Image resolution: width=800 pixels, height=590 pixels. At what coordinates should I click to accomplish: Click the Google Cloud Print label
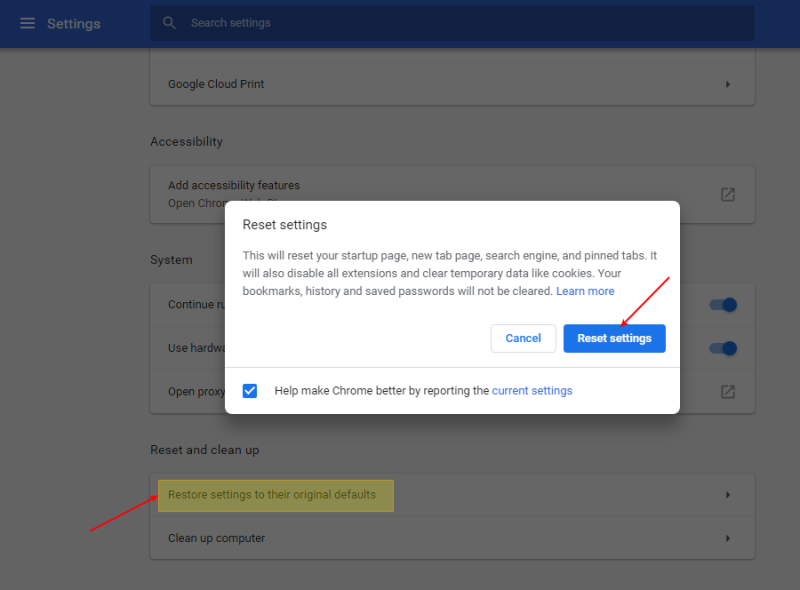tap(216, 84)
